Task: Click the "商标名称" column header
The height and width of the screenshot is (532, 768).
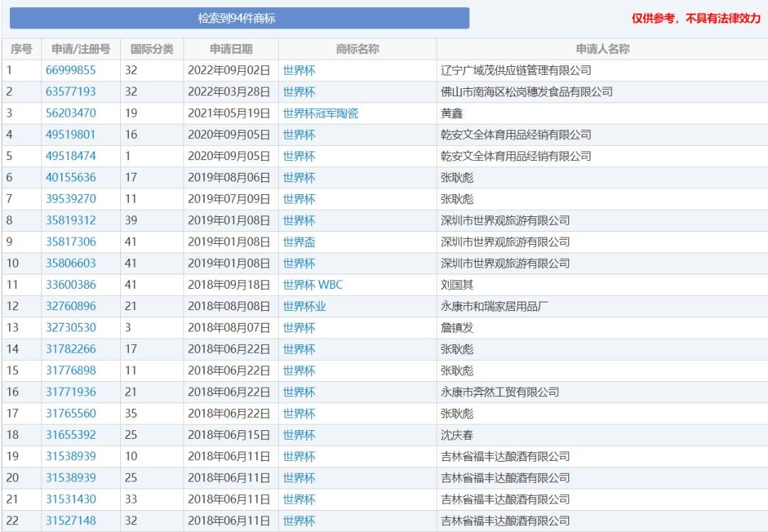Action: [357, 49]
